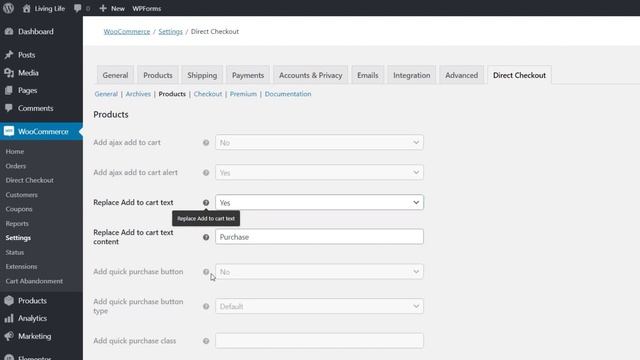Click the Purchase text input field
Viewport: 640px width, 360px height.
point(319,237)
